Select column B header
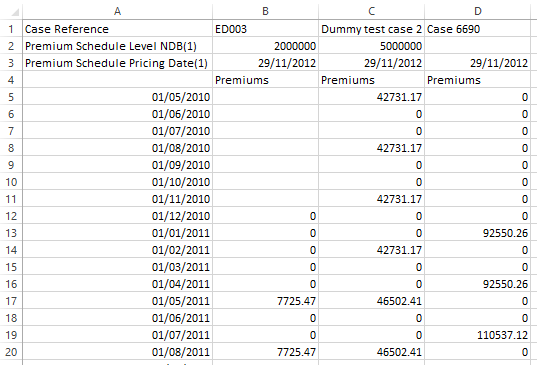The height and width of the screenshot is (365, 537). [265, 11]
